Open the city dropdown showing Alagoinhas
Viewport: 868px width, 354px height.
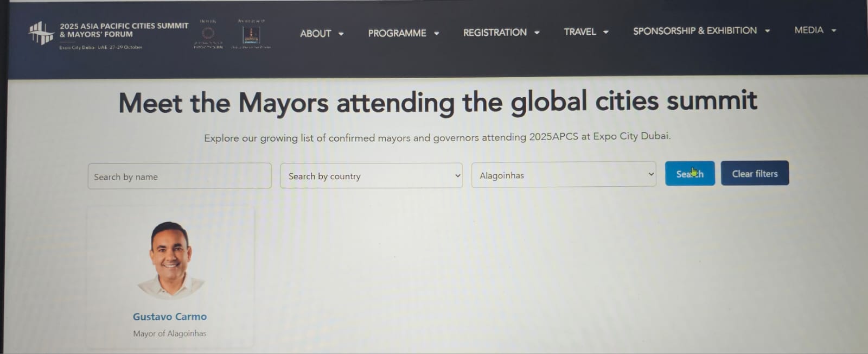[563, 175]
